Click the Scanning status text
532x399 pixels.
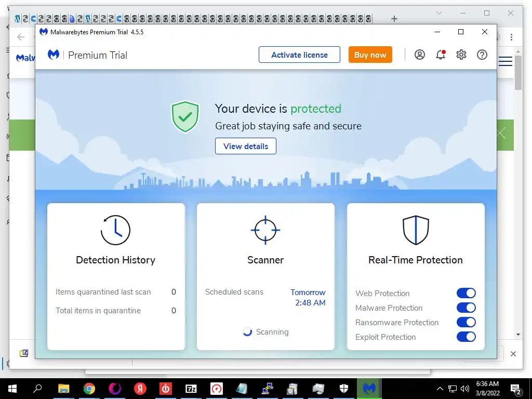click(x=272, y=332)
